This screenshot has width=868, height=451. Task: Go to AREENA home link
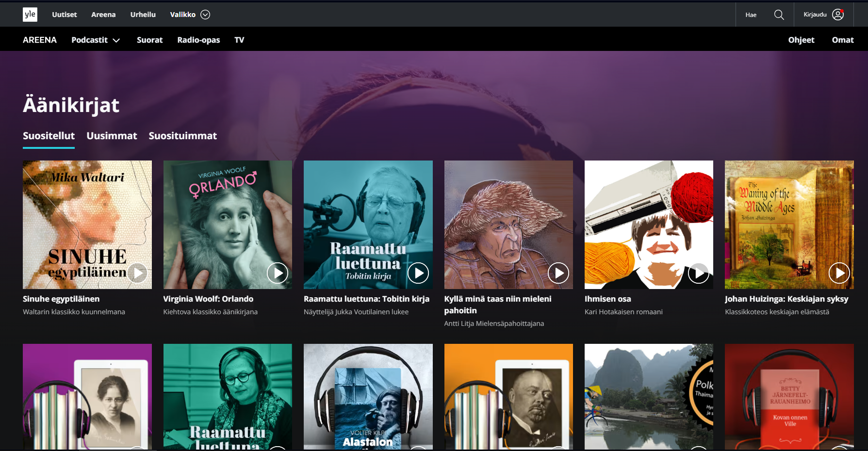coord(40,40)
